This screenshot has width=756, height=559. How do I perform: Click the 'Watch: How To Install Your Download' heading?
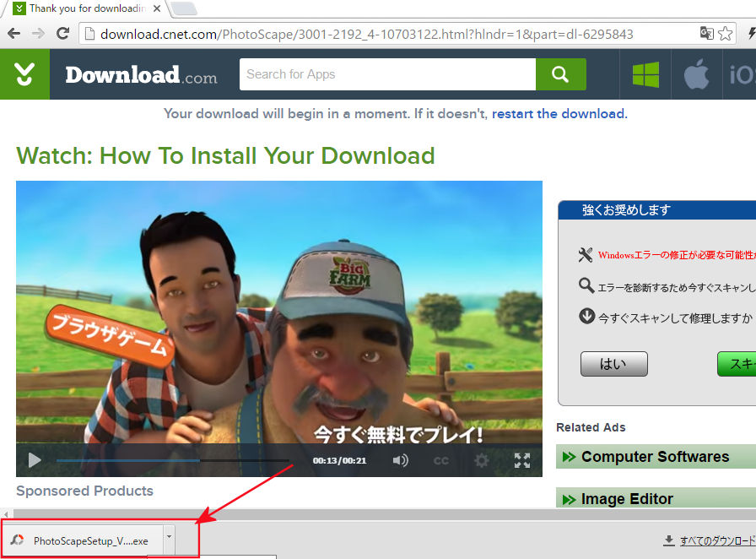pyautogui.click(x=225, y=156)
